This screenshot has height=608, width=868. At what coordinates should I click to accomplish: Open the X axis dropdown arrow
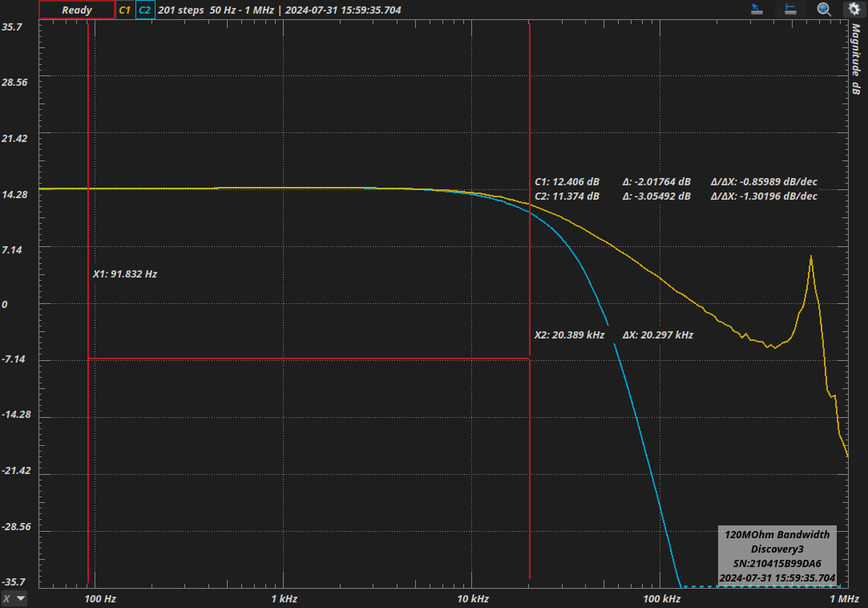click(x=21, y=598)
